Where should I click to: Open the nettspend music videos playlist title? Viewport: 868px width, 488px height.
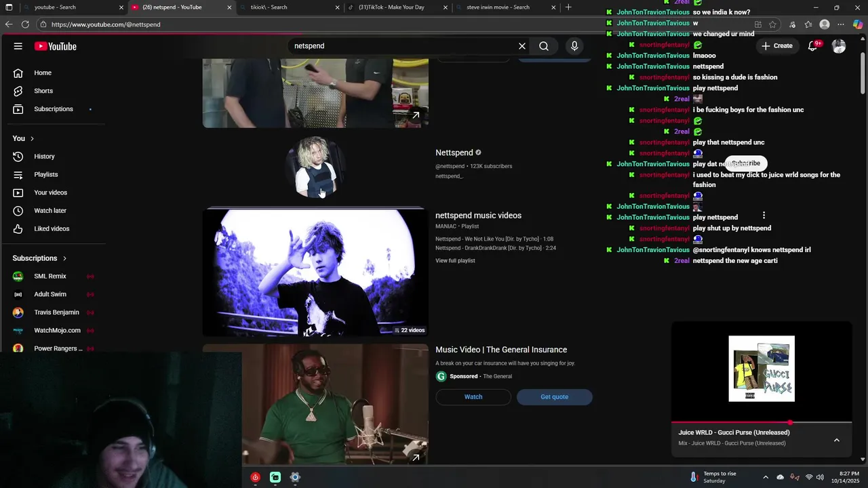click(x=478, y=216)
